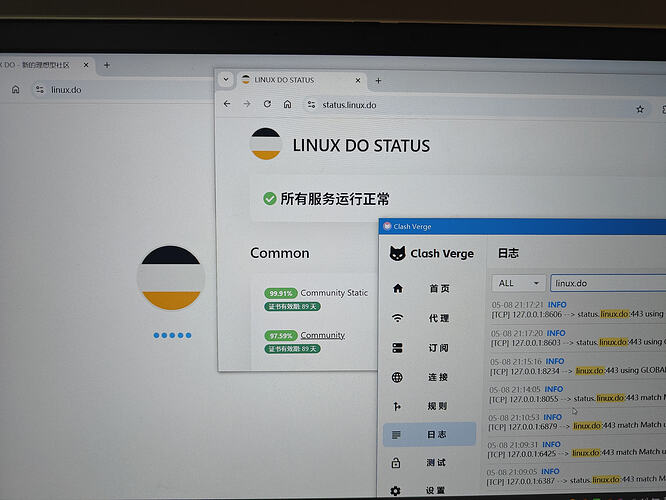Viewport: 666px width, 500px height.
Task: Select 日志 in the Clash Verge sidebar
Action: click(x=429, y=434)
